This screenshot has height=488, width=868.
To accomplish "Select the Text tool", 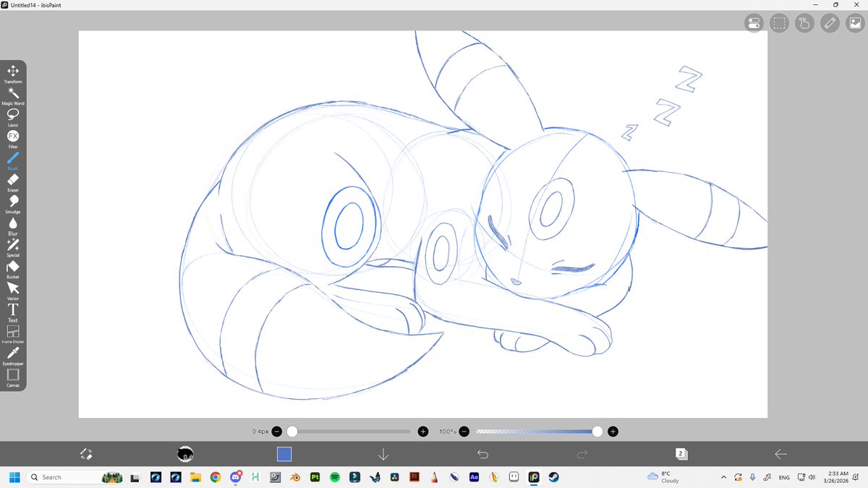I will 12,309.
